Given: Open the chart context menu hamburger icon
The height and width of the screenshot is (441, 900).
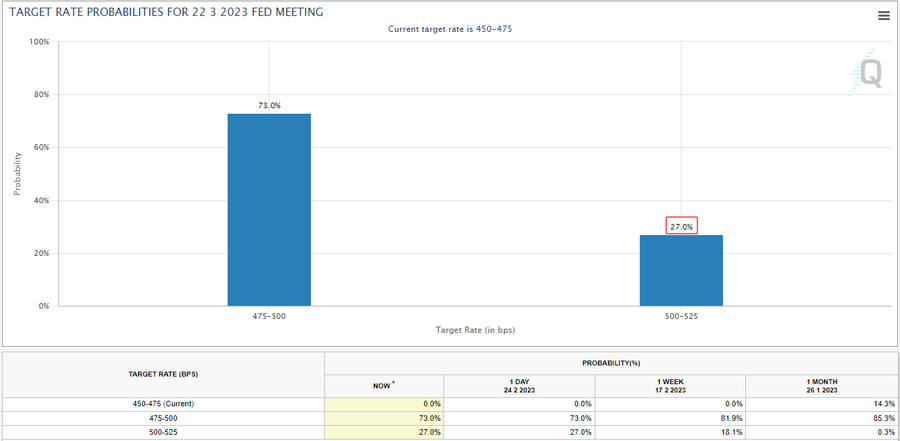Looking at the screenshot, I should click(883, 15).
